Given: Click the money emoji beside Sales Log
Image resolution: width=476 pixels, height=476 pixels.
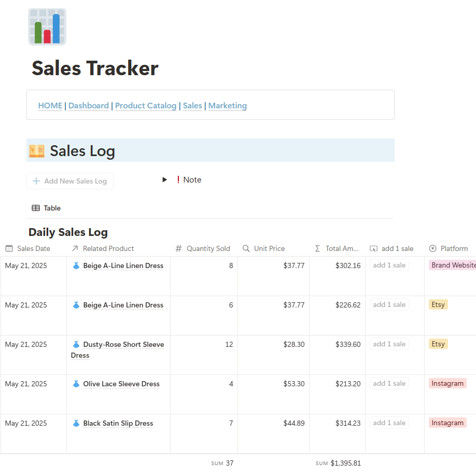Looking at the screenshot, I should coord(36,151).
